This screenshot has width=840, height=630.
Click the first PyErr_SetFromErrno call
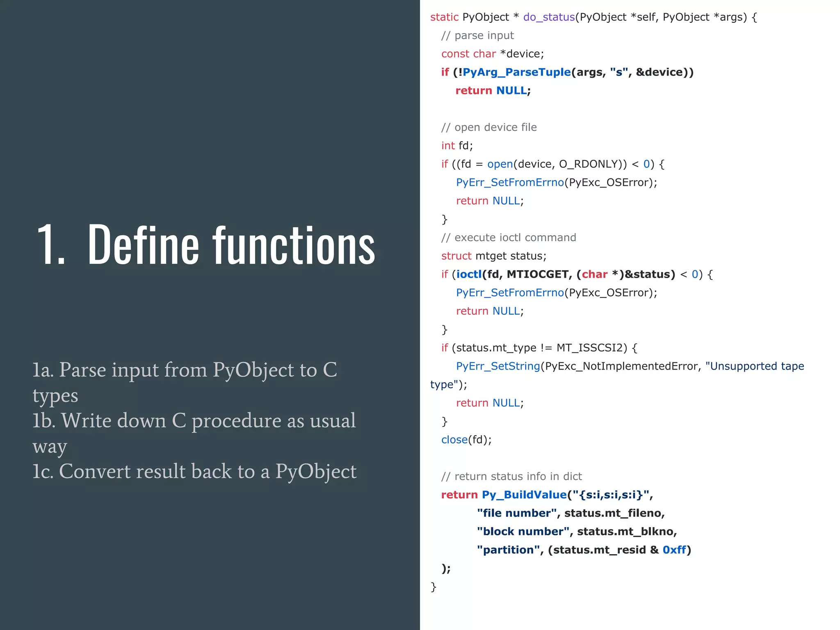(510, 183)
